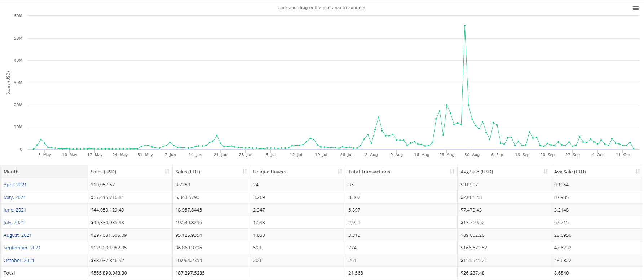Click the Month column header
Image resolution: width=644 pixels, height=280 pixels.
coord(44,172)
